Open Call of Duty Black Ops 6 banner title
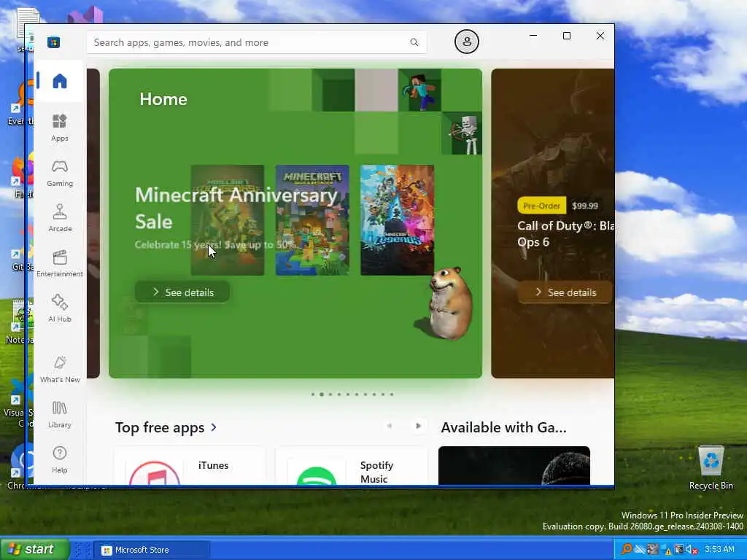This screenshot has height=560, width=747. pos(565,234)
